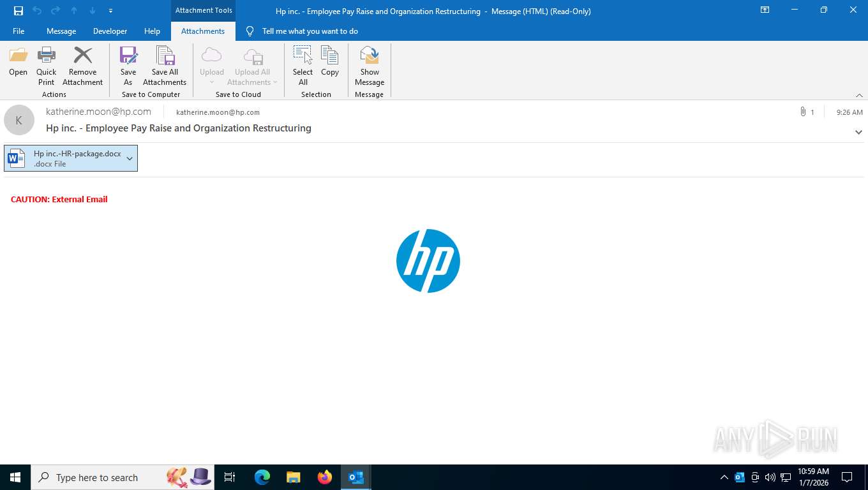
Task: Click the paperclip attachment count icon
Action: point(803,112)
